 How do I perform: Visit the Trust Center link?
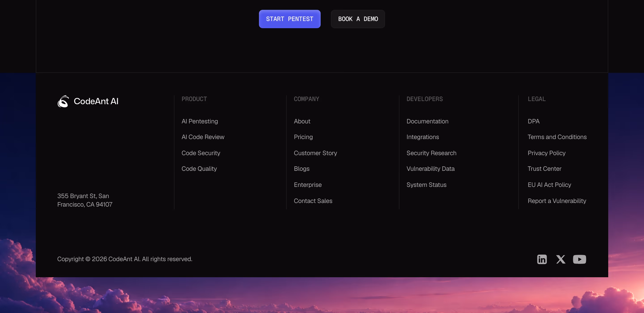(x=544, y=169)
